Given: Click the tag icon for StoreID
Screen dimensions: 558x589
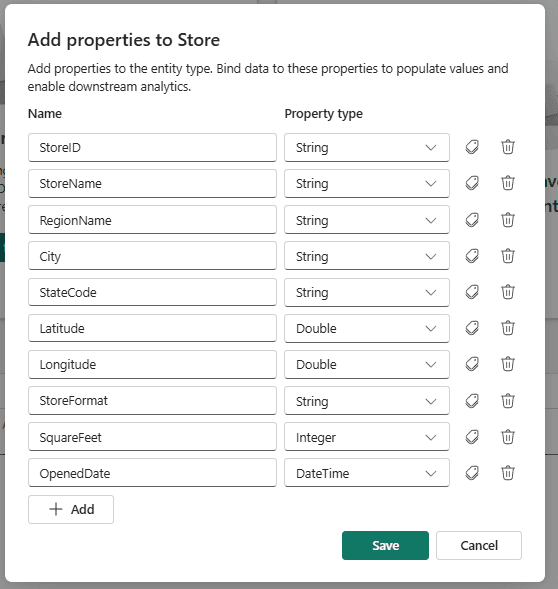Looking at the screenshot, I should (x=472, y=147).
